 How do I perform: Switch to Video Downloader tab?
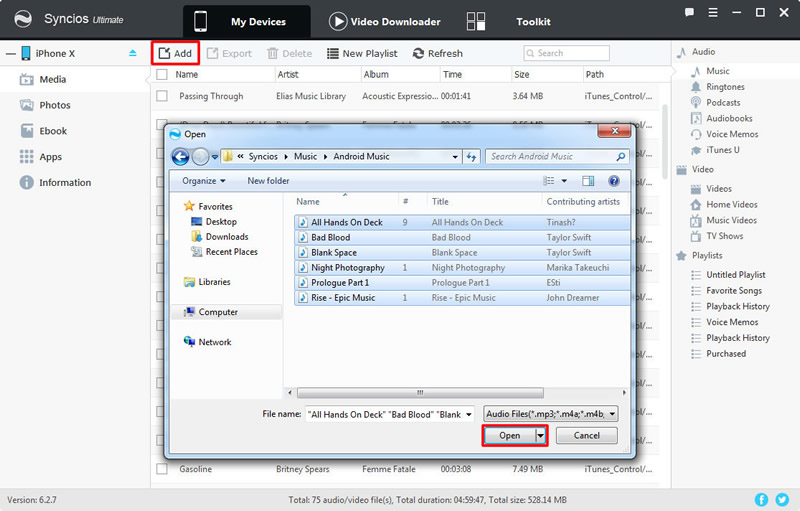pyautogui.click(x=385, y=21)
